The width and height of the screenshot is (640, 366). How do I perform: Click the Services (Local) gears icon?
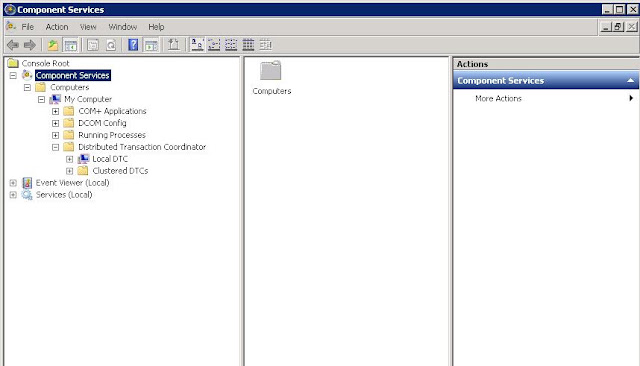pos(27,195)
